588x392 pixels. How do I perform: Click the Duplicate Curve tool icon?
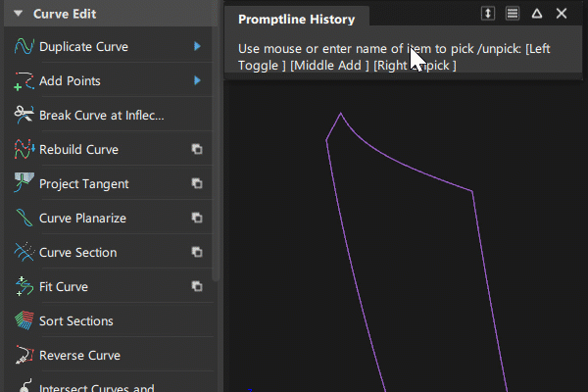point(24,46)
